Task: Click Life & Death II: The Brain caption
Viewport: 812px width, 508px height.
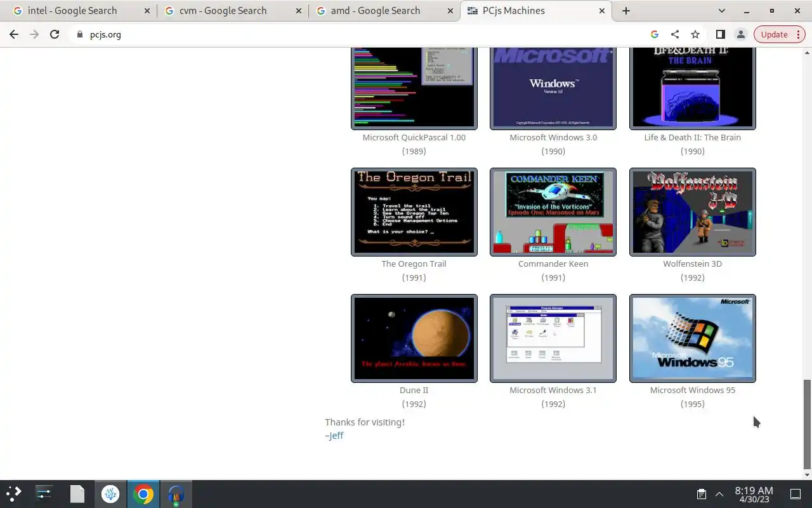Action: (693, 137)
